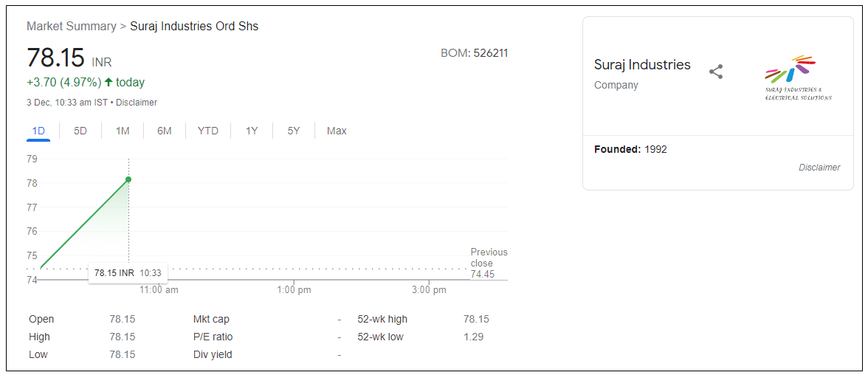Click the 1:00 pm time axis label

(x=294, y=290)
